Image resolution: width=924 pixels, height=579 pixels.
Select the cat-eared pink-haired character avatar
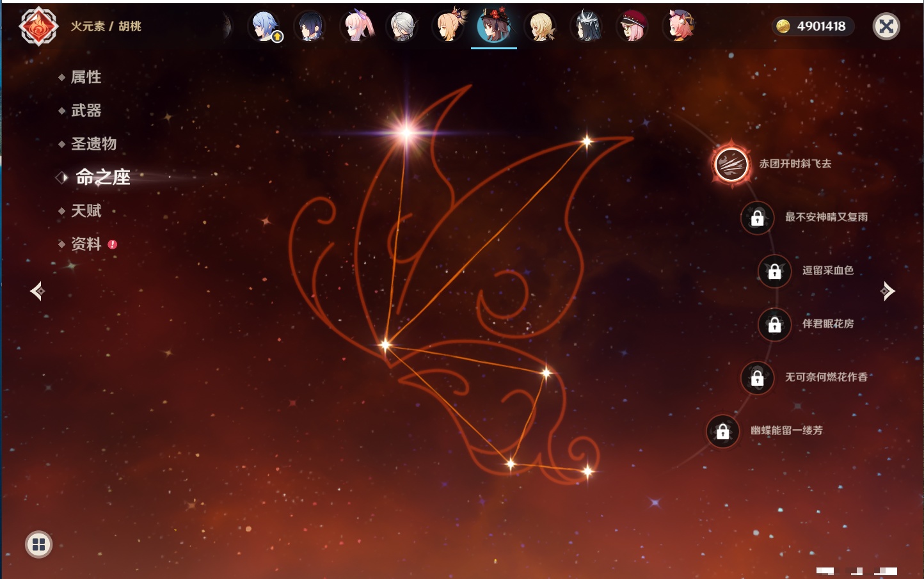click(679, 26)
